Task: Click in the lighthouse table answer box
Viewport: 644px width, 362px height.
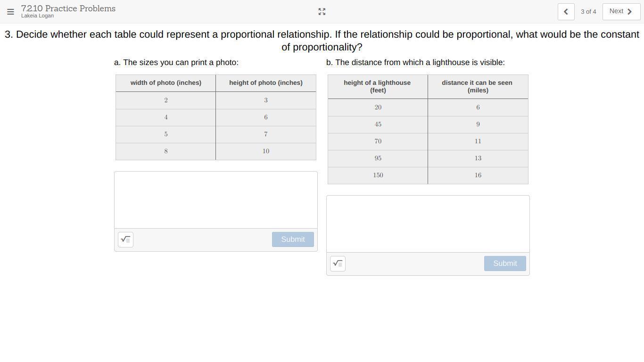Action: point(428,224)
